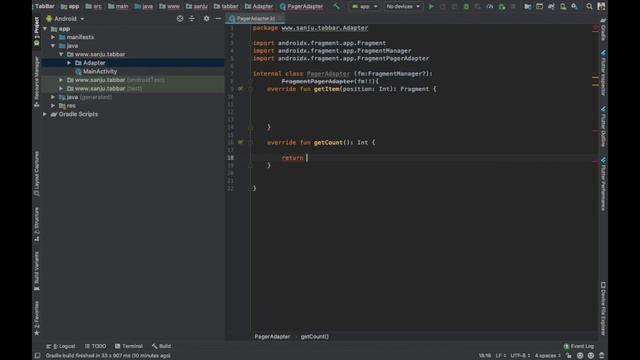Collapse the www.sanju.tabbar package

(61, 54)
